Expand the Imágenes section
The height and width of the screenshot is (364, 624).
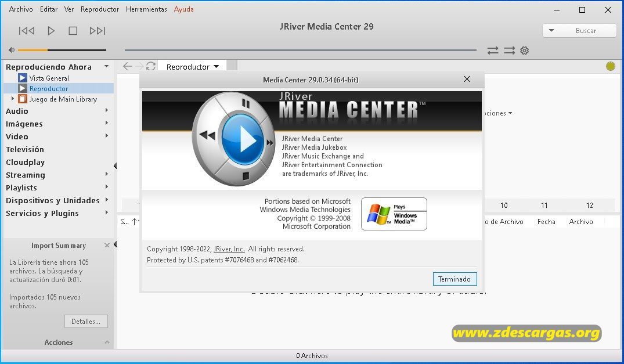106,123
